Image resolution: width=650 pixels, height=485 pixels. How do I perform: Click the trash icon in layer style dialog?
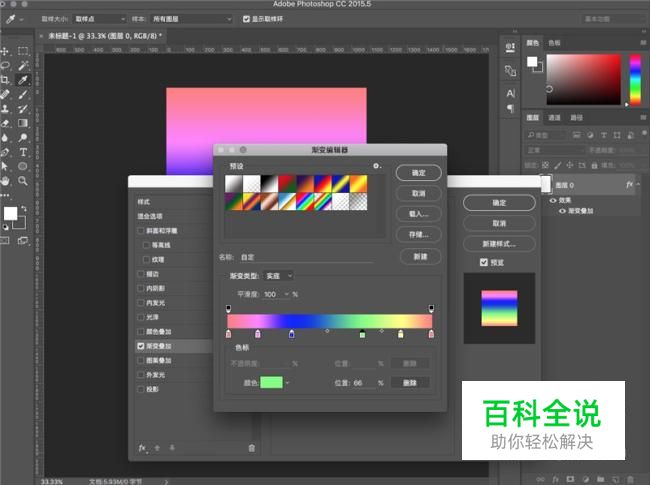[251, 448]
